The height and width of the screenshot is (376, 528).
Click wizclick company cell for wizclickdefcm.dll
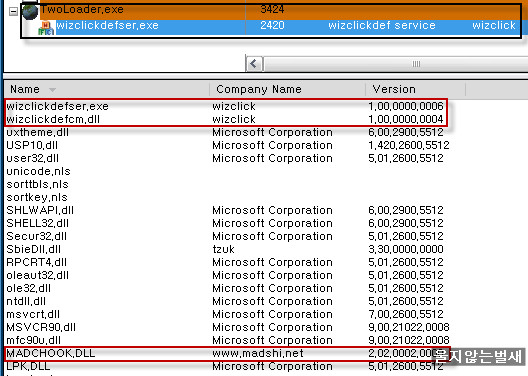point(234,119)
